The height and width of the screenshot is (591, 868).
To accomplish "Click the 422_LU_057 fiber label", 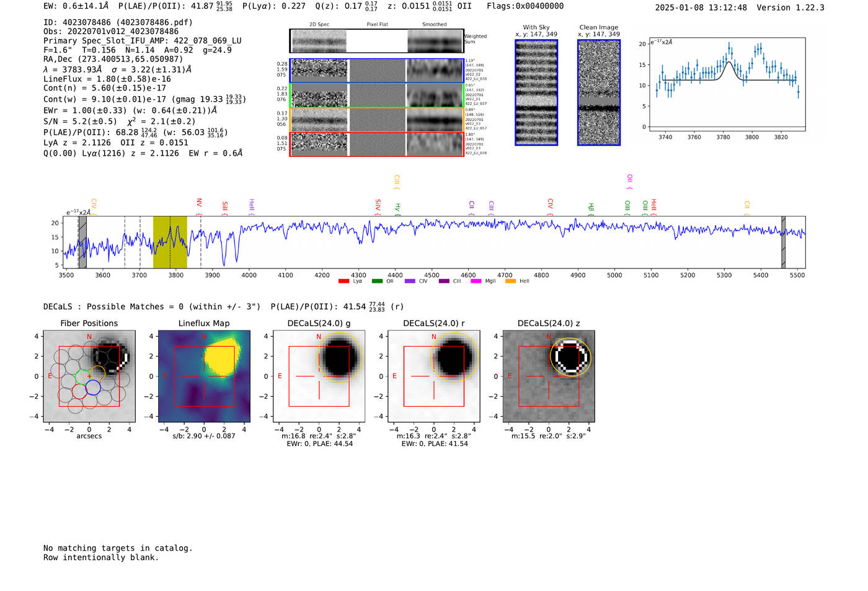I will pos(476,128).
